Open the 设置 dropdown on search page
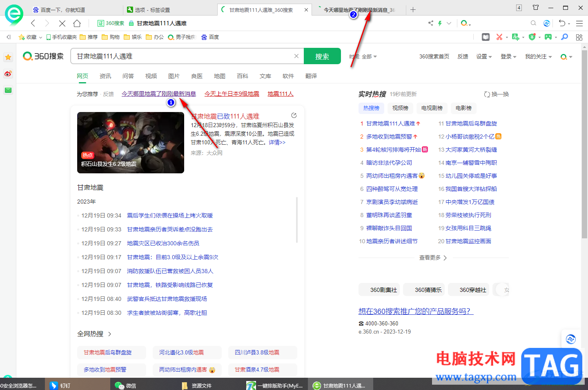Image resolution: width=588 pixels, height=390 pixels. click(x=484, y=56)
